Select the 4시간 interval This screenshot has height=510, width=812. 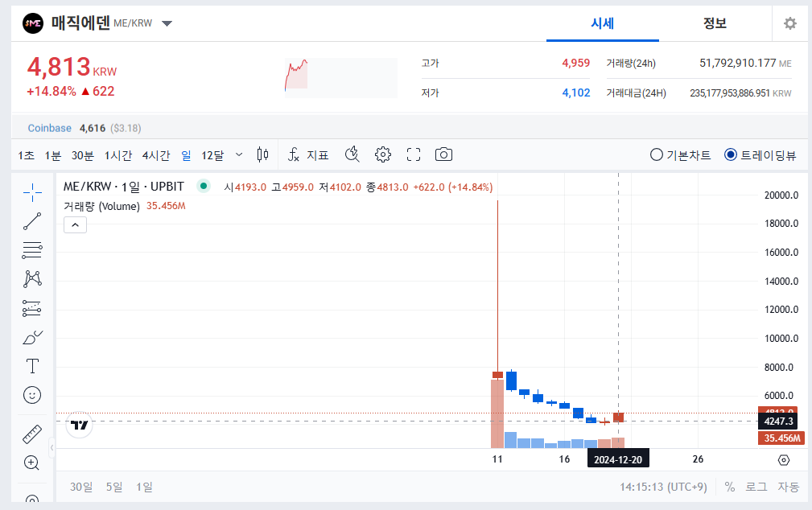click(x=156, y=155)
